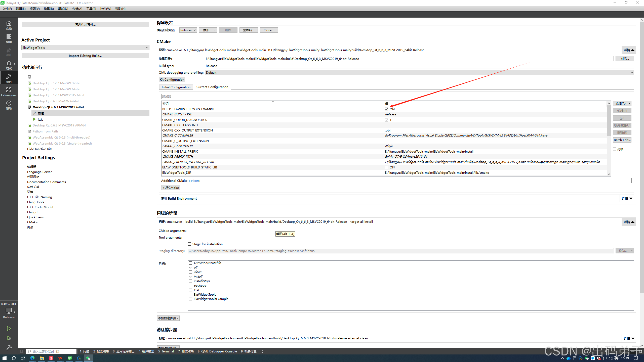
Task: Uncheck the 'install' build target
Action: (x=191, y=277)
